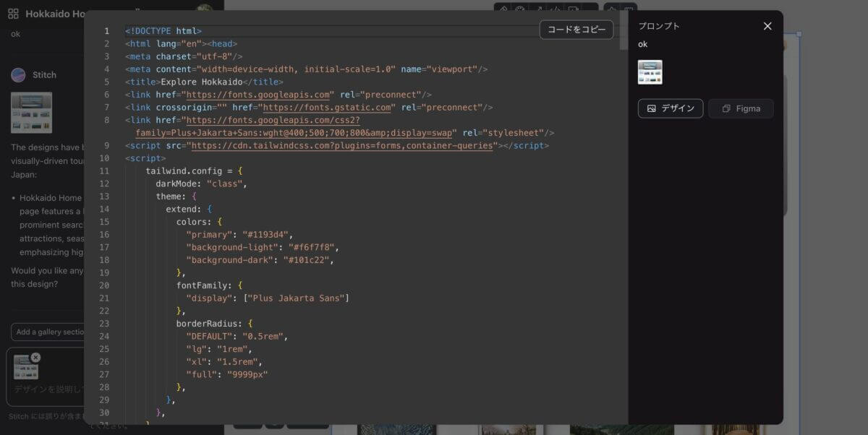Screen dimensions: 868x435
Task: Open the prompt thumbnail under ok
Action: tap(650, 72)
